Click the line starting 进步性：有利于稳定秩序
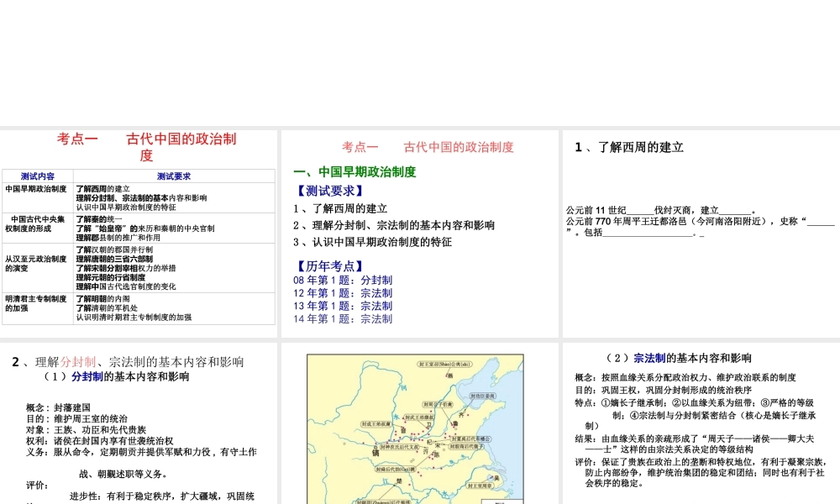 [162, 496]
